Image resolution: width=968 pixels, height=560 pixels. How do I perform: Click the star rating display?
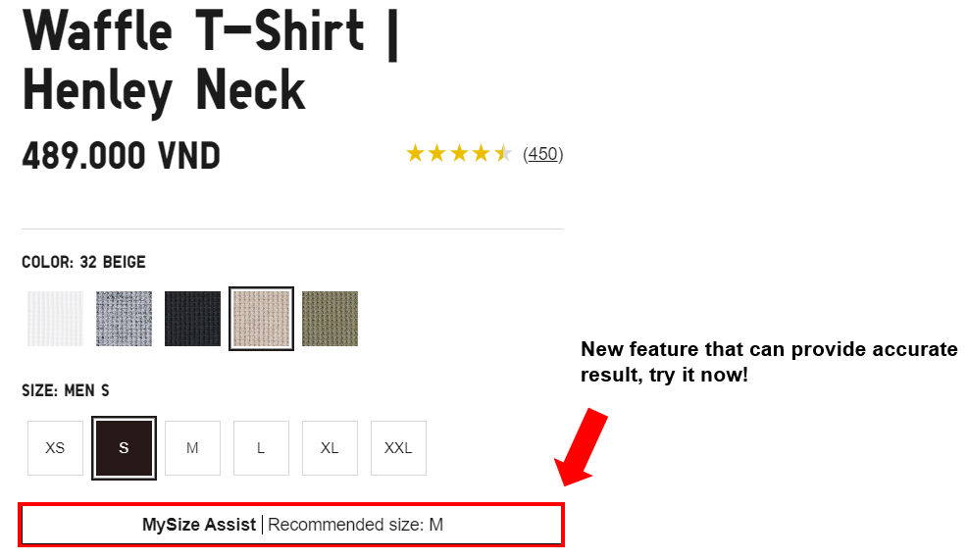click(459, 154)
